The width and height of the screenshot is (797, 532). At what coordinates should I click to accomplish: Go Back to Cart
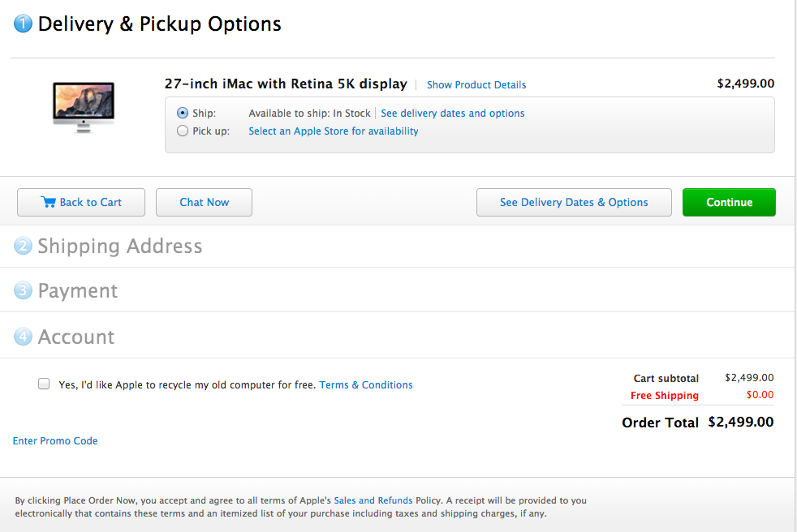[81, 202]
